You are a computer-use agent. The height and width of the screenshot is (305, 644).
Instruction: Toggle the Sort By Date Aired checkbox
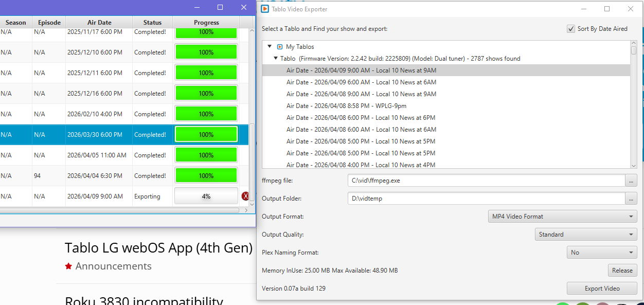point(570,29)
